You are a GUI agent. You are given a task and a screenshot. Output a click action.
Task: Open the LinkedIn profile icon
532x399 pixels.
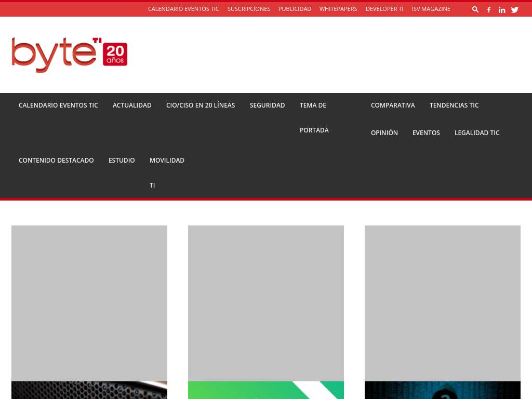click(502, 9)
